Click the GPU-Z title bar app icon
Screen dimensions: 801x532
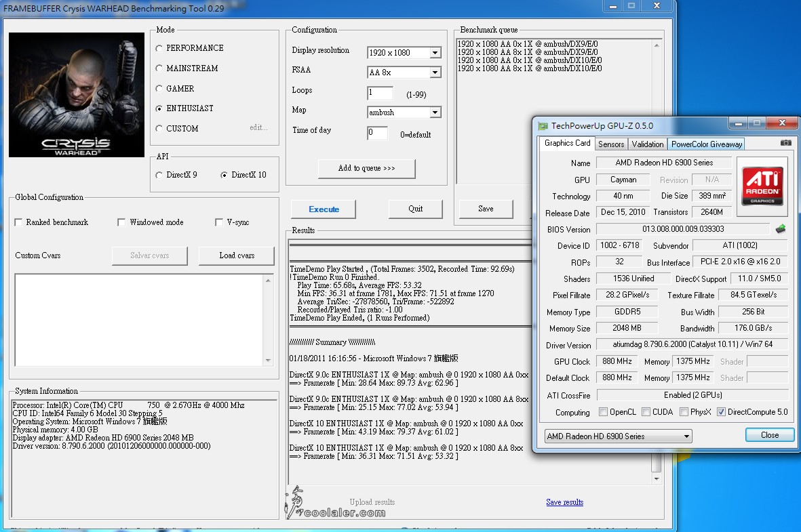pos(543,125)
